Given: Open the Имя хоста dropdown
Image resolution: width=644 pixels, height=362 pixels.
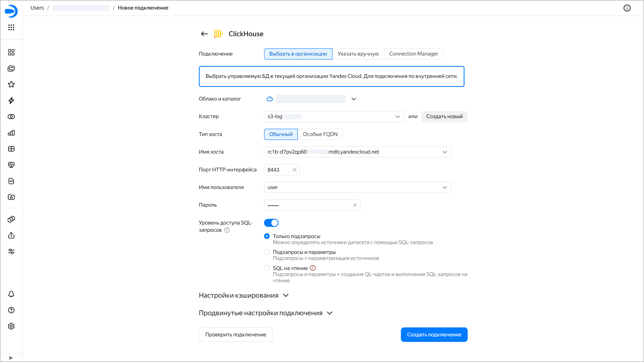Looking at the screenshot, I should click(358, 152).
